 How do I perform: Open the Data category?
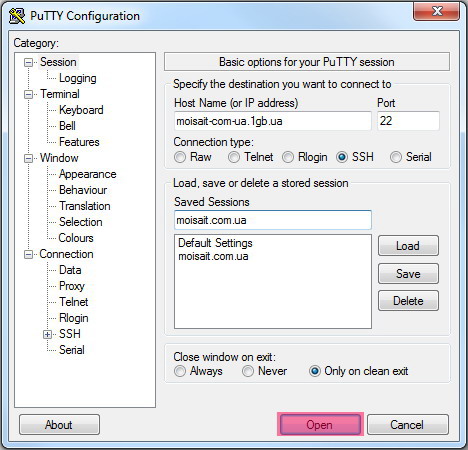tap(70, 270)
